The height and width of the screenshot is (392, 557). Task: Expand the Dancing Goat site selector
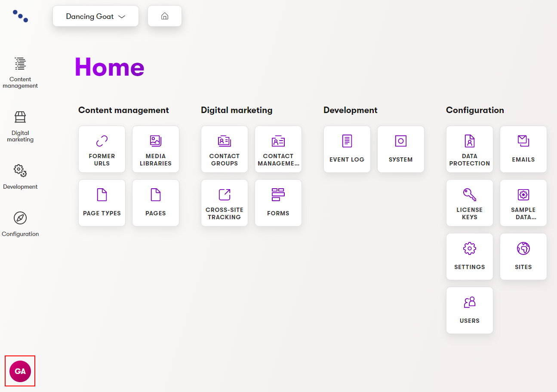click(x=95, y=16)
